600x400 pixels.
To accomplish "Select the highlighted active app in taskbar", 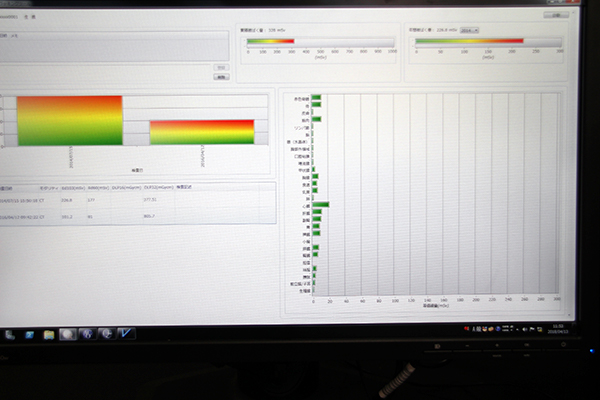I will 68,332.
